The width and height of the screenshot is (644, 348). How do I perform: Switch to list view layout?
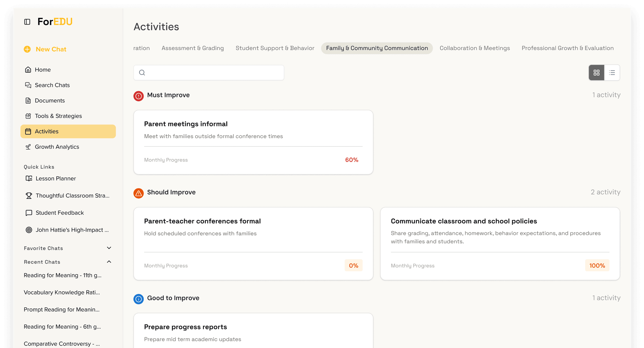(x=612, y=73)
